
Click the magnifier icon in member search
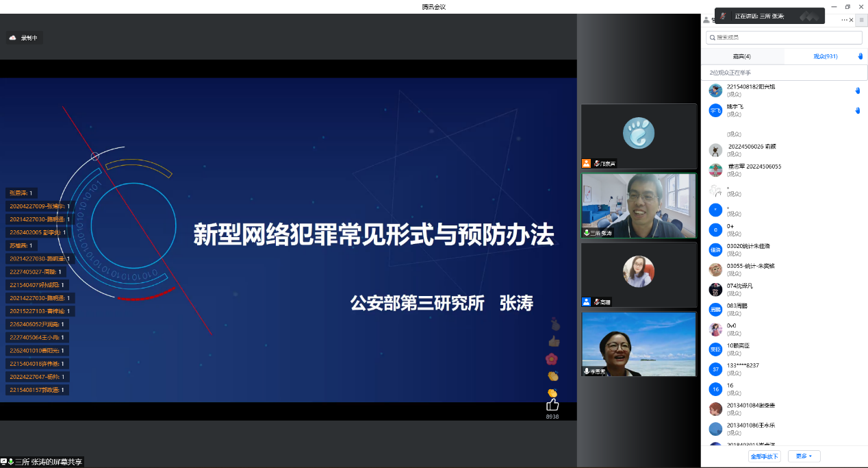[x=713, y=38]
